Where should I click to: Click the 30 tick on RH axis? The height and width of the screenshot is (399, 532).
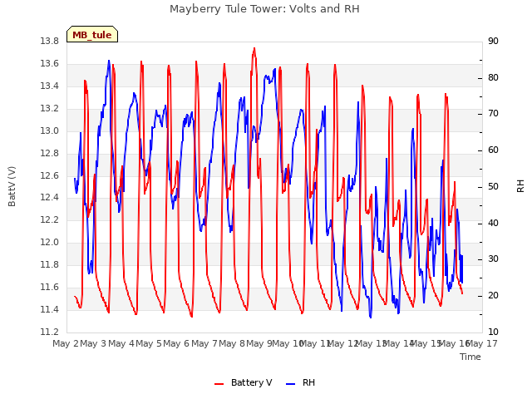pos(493,259)
